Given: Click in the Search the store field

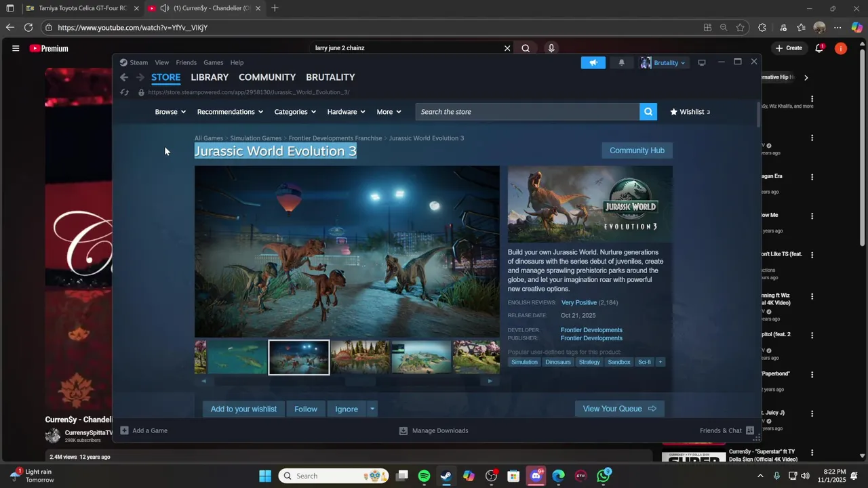Looking at the screenshot, I should (528, 112).
